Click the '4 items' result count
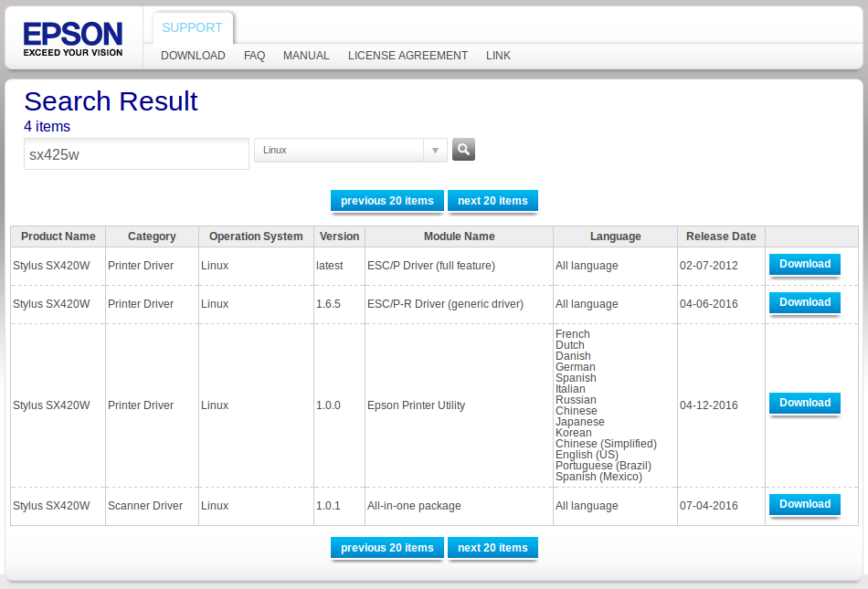 [47, 127]
